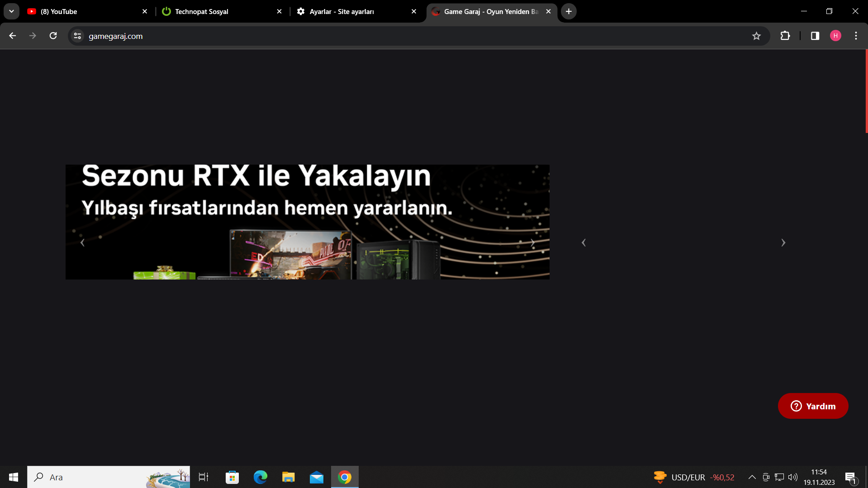Open the volume control tray icon

point(792,477)
